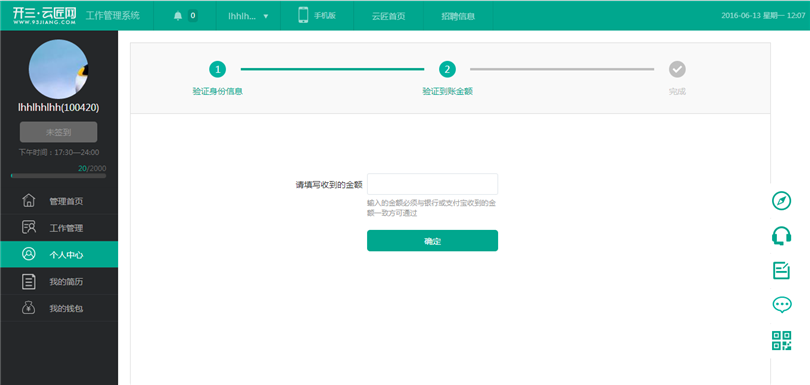
Task: Click the 验证到账金额 step label
Action: (448, 91)
